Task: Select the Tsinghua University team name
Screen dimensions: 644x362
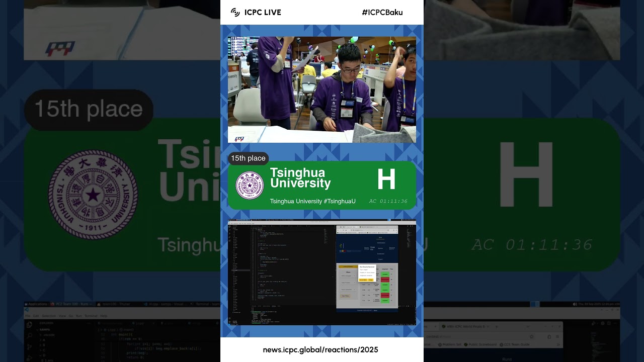Action: [x=300, y=178]
